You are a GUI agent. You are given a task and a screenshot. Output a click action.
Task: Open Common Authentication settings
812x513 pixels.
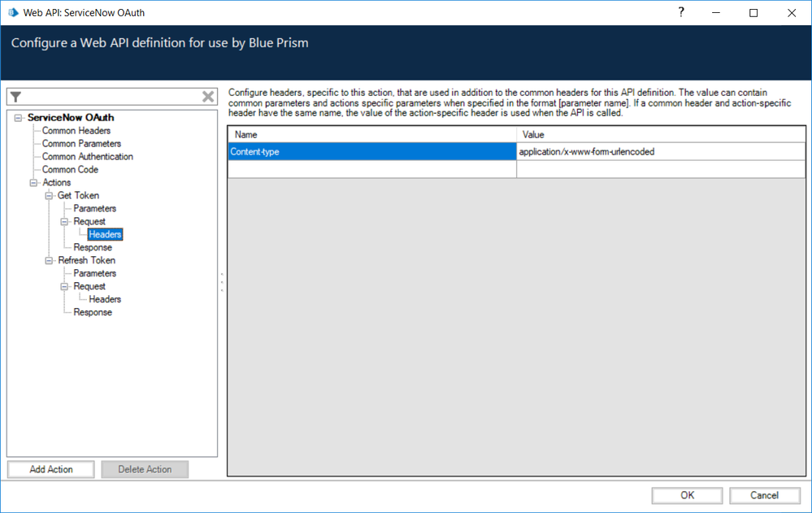(88, 156)
